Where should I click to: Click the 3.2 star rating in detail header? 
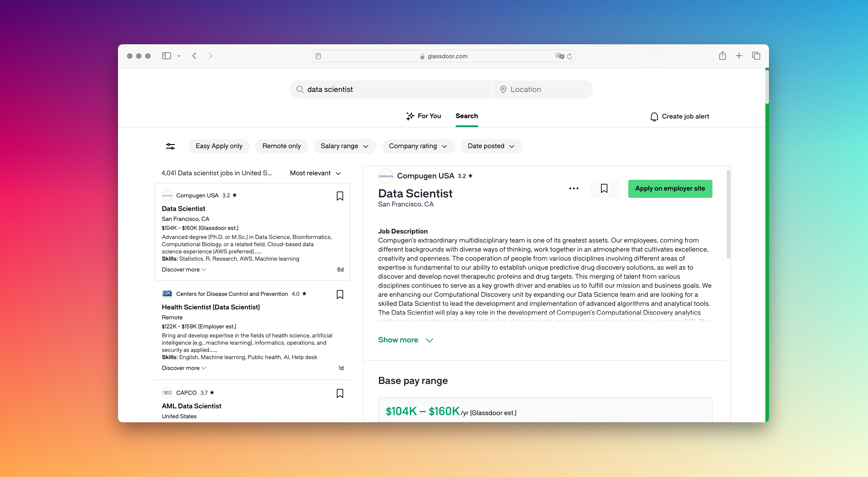click(465, 176)
